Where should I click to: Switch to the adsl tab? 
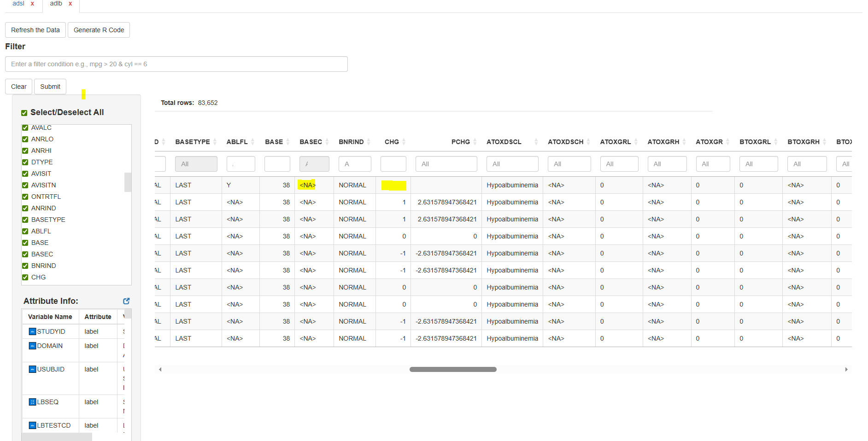click(18, 3)
